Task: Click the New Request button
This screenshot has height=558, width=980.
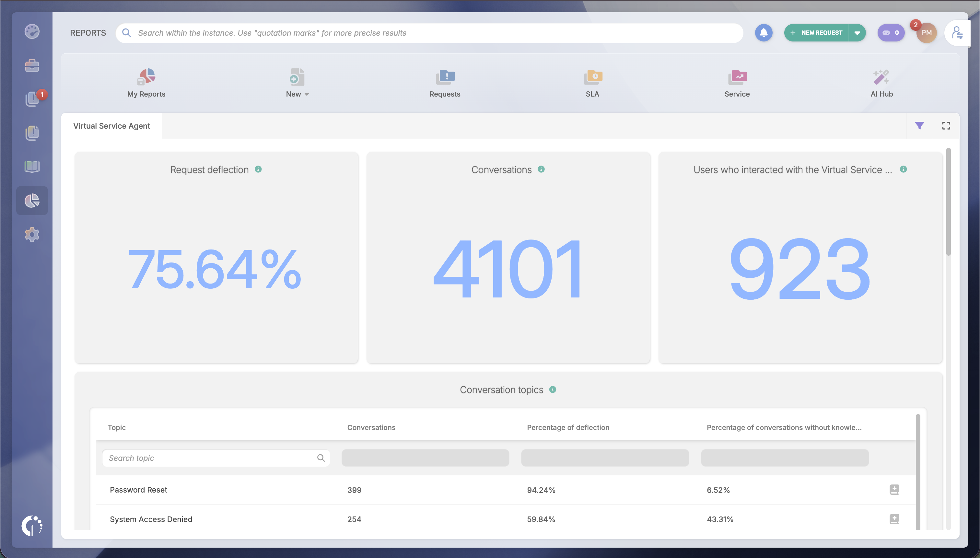Action: [x=816, y=33]
